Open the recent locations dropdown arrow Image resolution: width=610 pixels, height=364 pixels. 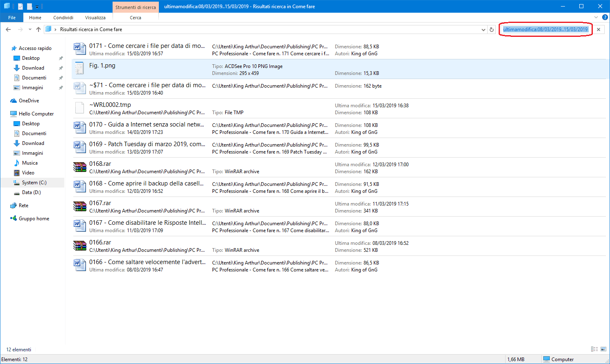click(x=30, y=29)
